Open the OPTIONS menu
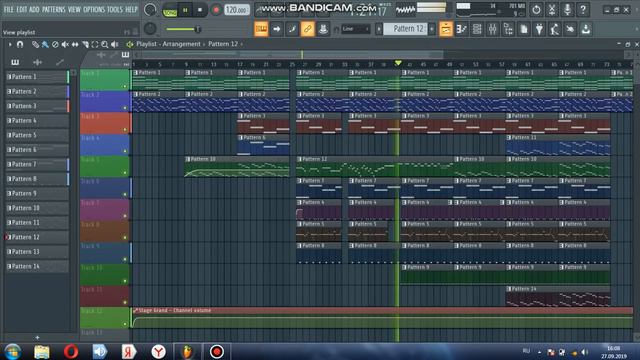640x360 pixels. 94,9
